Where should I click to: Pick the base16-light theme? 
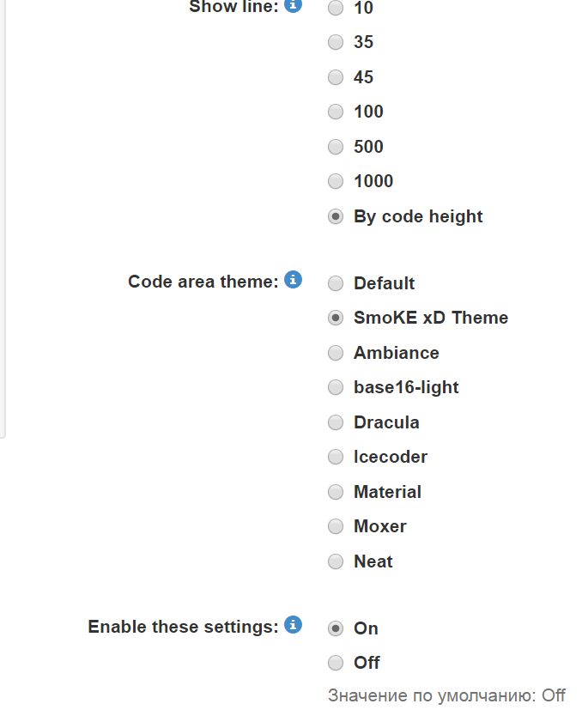[x=335, y=387]
